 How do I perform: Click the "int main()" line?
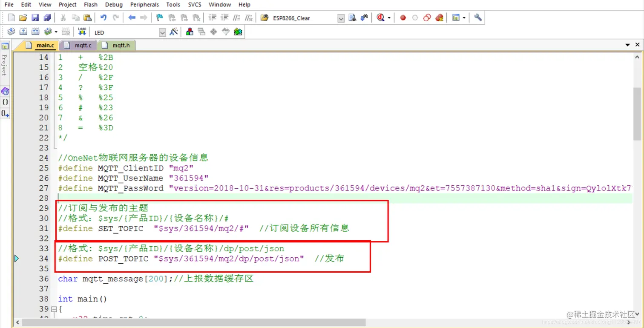tap(83, 299)
